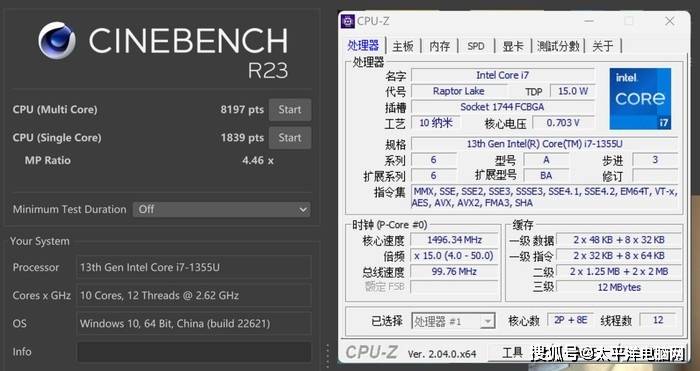The image size is (700, 371).
Task: Click the Processor name field in Cinebench
Action: point(194,267)
